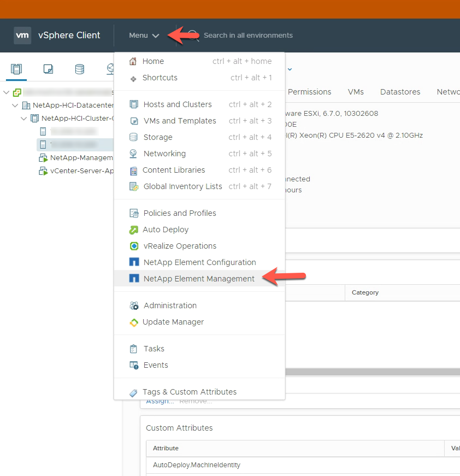The image size is (460, 476).
Task: Collapse the vCenter root tree node
Action: point(7,92)
